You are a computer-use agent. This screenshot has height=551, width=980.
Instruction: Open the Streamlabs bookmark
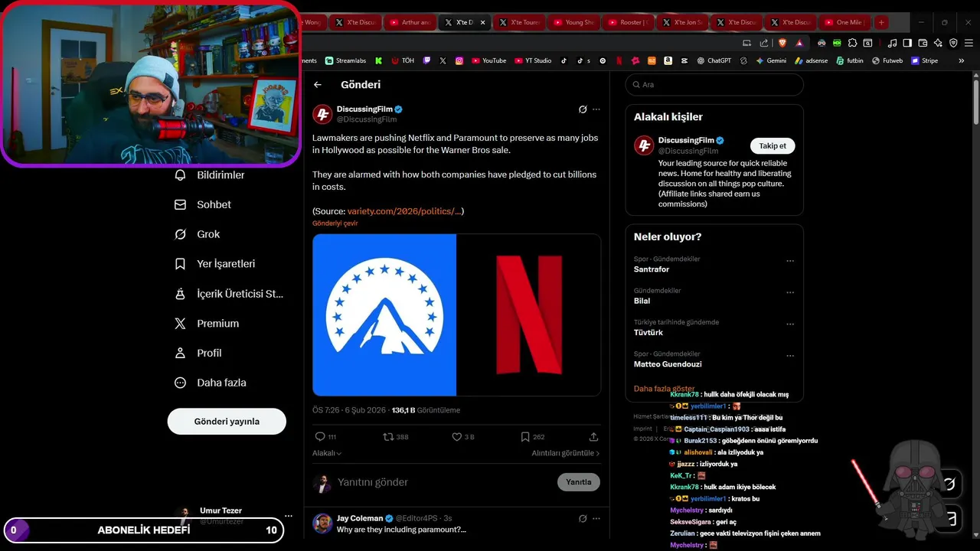[x=345, y=60]
